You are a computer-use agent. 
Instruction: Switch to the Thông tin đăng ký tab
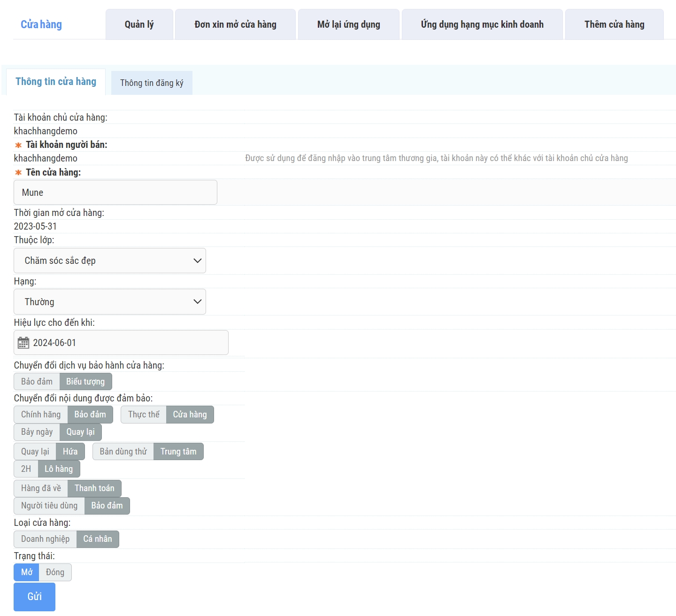(152, 83)
